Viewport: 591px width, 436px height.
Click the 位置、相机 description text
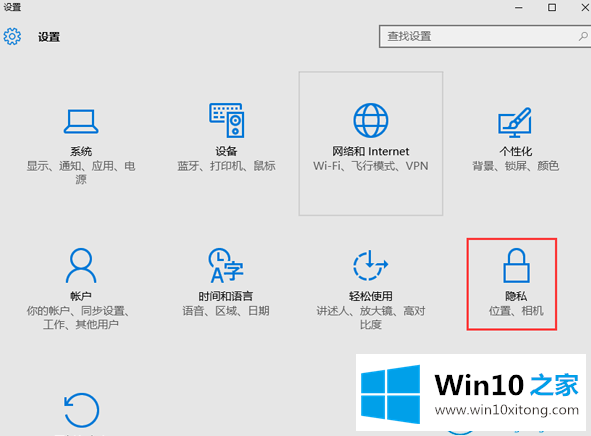tap(516, 311)
